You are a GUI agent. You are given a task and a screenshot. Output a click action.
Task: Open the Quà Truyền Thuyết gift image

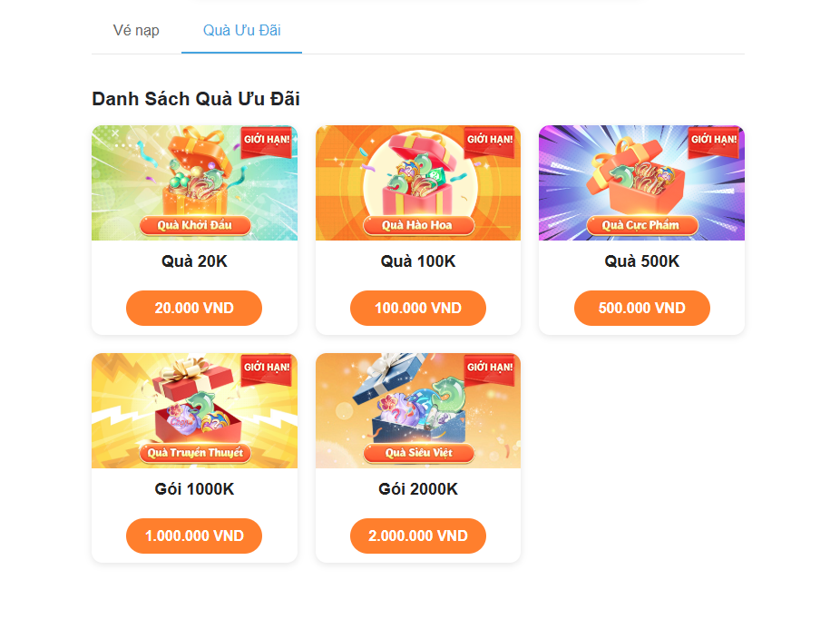[x=194, y=411]
